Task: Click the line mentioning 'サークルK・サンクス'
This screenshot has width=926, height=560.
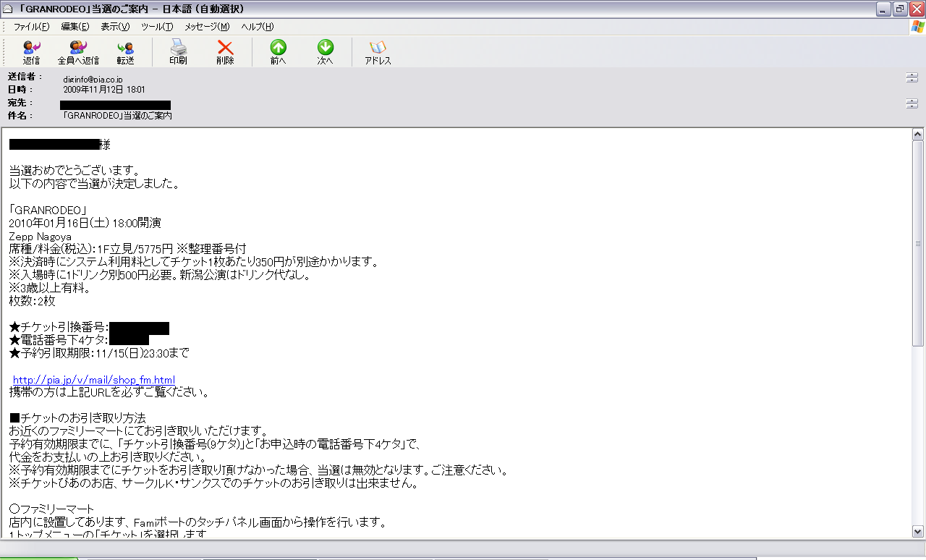Action: pos(213,484)
